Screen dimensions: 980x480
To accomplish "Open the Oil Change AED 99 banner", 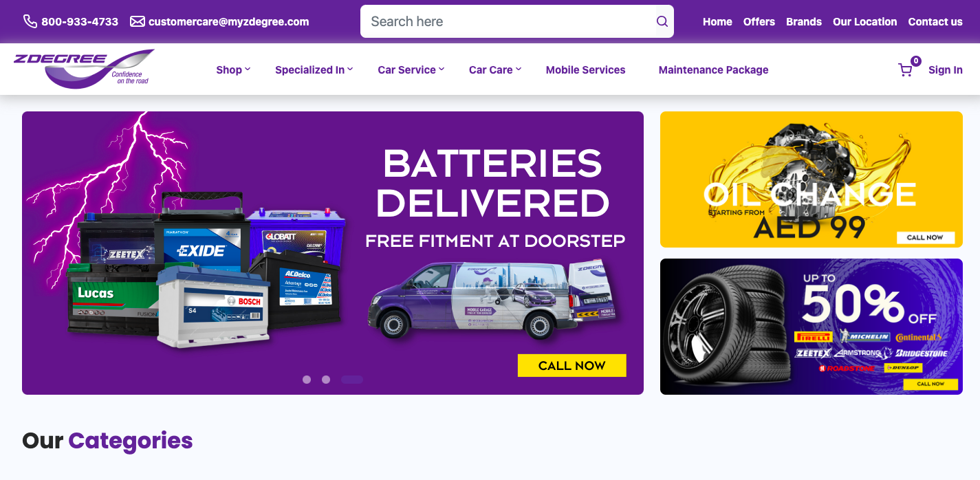I will click(x=812, y=179).
